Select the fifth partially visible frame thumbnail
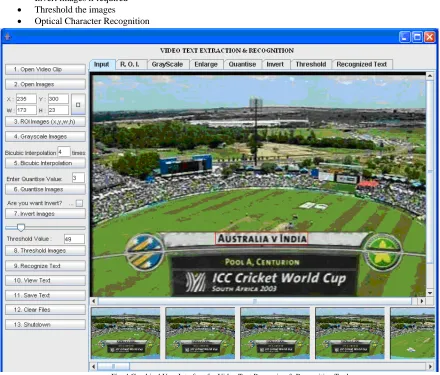Screen dimensions: 440x375 tap(412, 333)
